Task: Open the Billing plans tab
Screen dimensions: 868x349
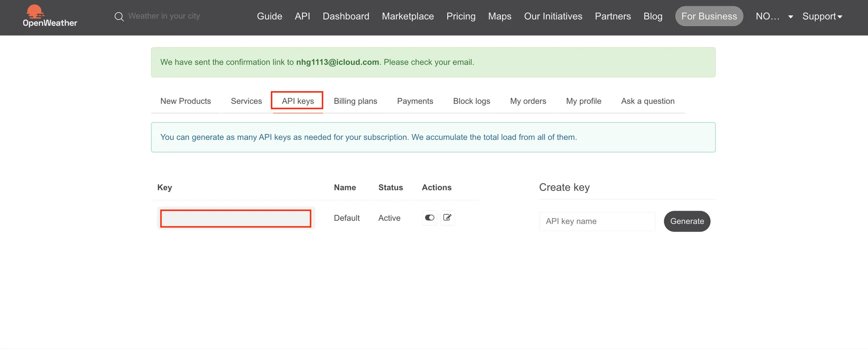Action: [355, 101]
